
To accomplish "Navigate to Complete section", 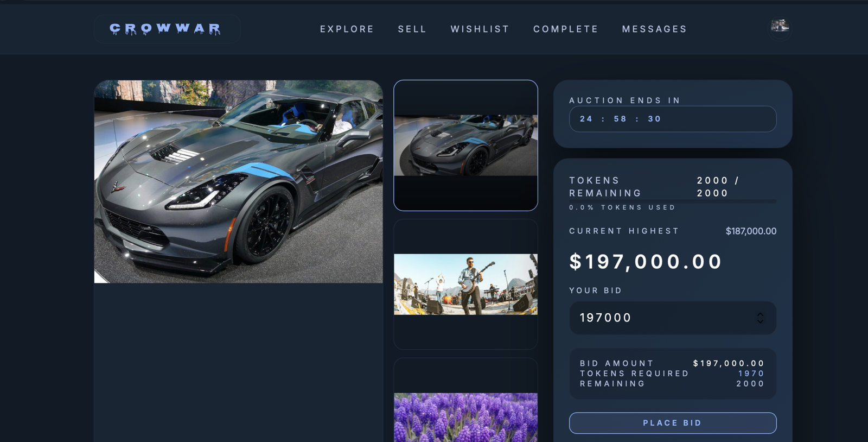I will [566, 29].
